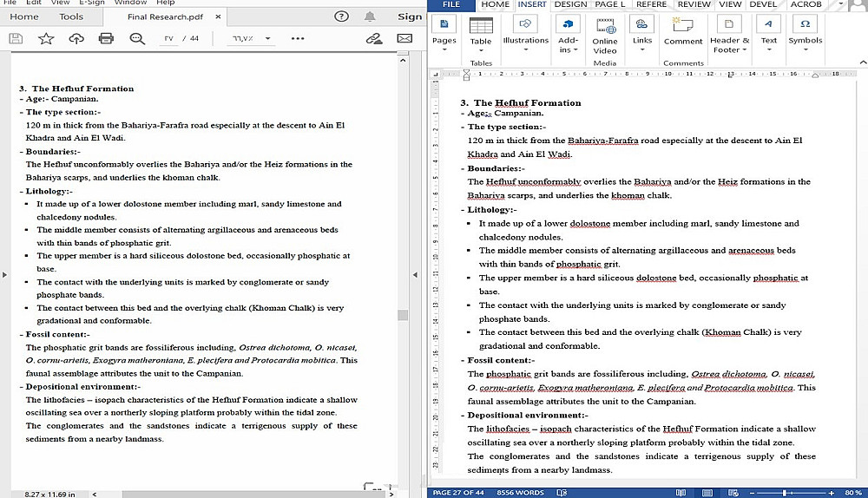Select the Final Research.pdf tab

(165, 16)
